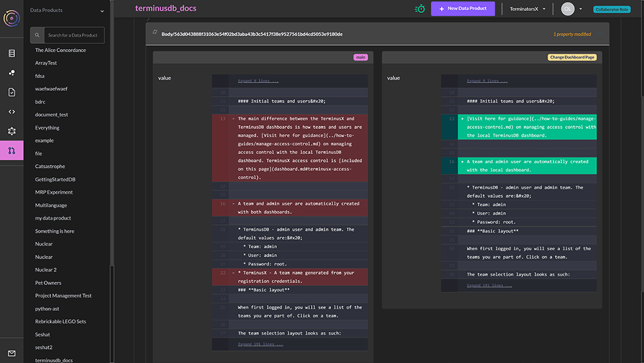Screen dimensions: 644x363
Task: Select the example data product
Action: coord(44,141)
